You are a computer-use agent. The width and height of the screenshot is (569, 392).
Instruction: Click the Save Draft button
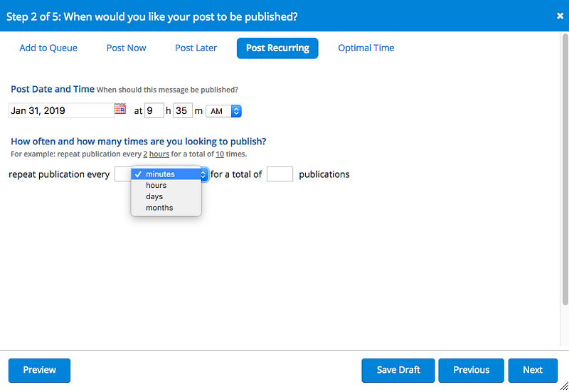pyautogui.click(x=398, y=370)
